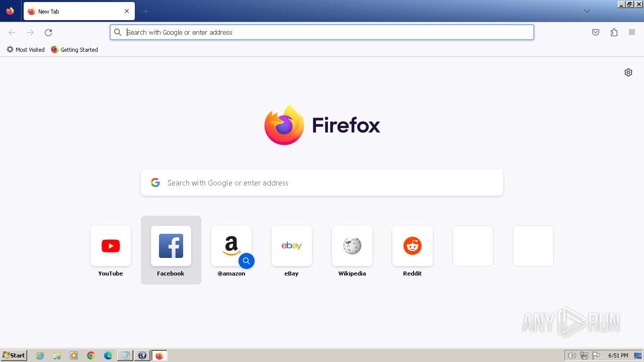
Task: Click the eBay label text
Action: pyautogui.click(x=292, y=274)
